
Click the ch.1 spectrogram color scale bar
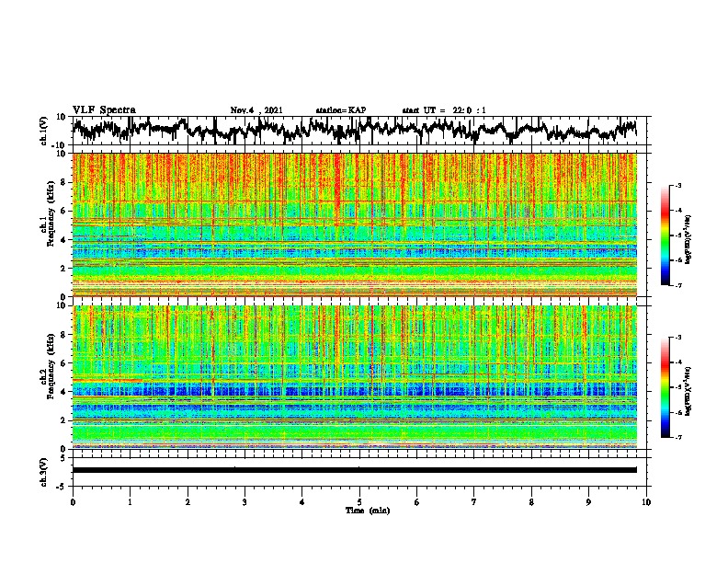pyautogui.click(x=665, y=236)
